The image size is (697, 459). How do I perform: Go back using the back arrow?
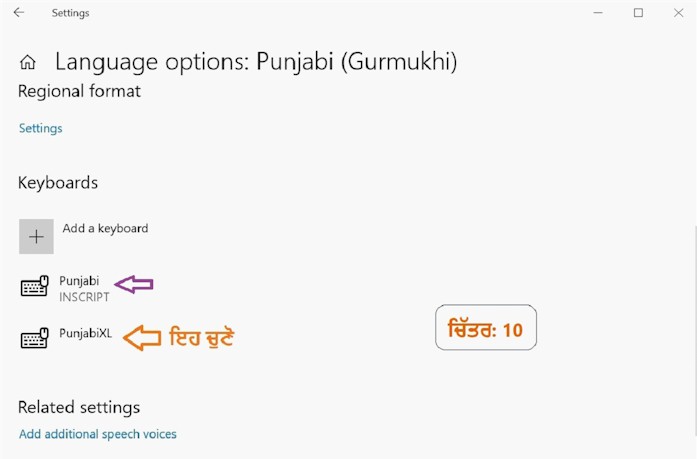[19, 12]
